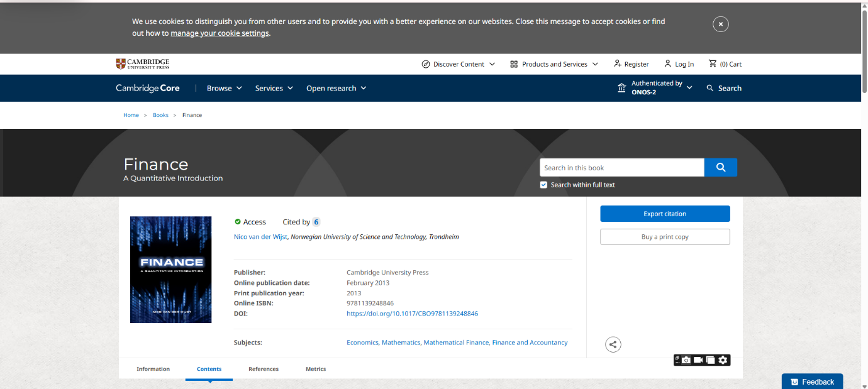
Task: Click the overlapping windows capture icon
Action: click(710, 360)
